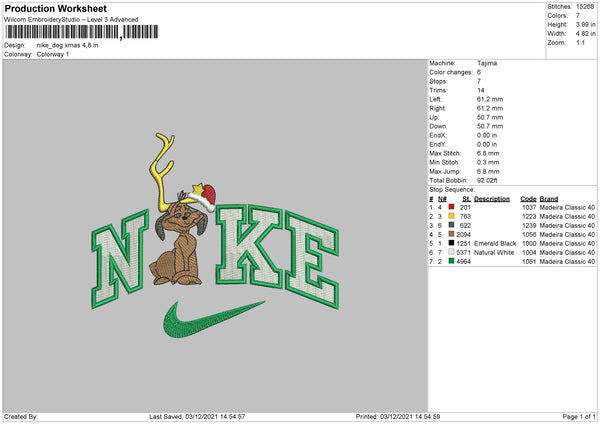This screenshot has height=424, width=600.
Task: Click the Production Worksheet title
Action: pyautogui.click(x=55, y=8)
